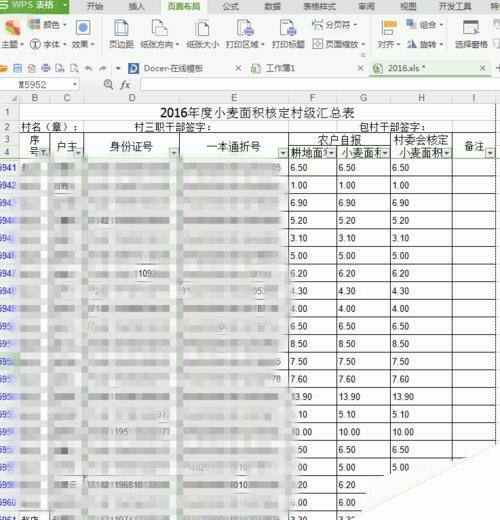Image resolution: width=500 pixels, height=520 pixels.
Task: Close the 工作簿1 document tab
Action: pos(360,68)
